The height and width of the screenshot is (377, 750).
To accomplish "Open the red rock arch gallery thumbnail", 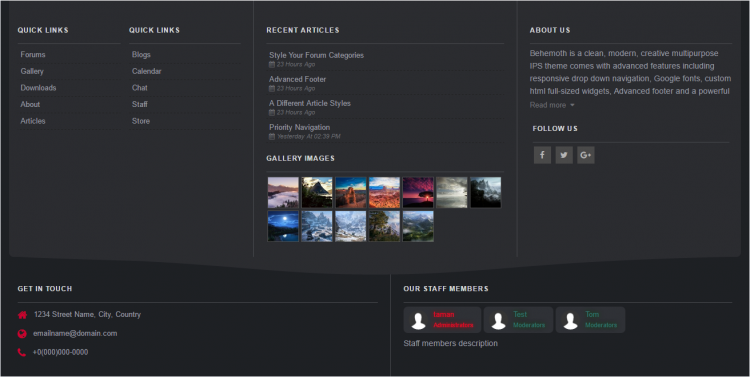I will tap(351, 192).
